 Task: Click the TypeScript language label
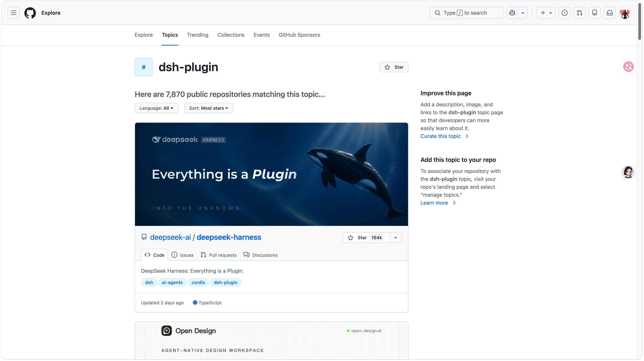210,303
